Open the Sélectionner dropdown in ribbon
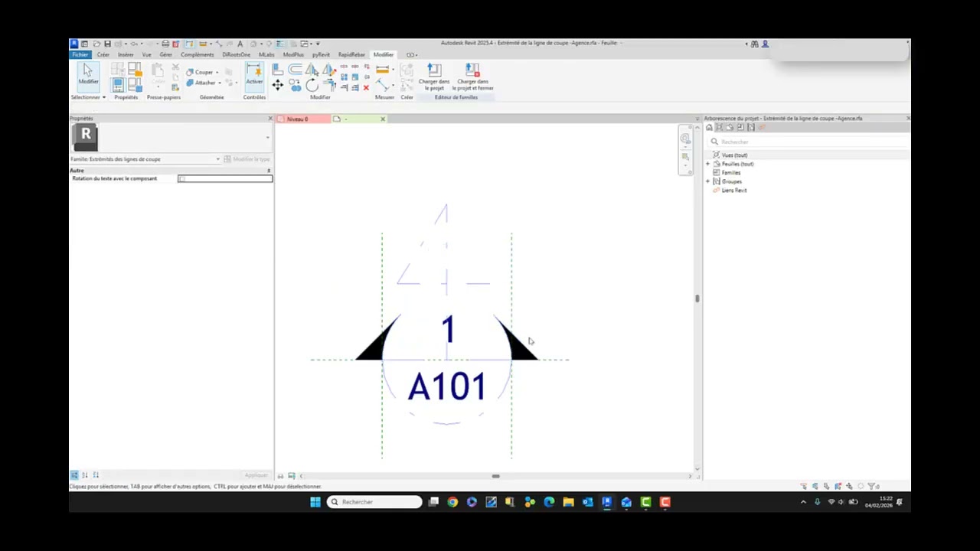Screen dimensions: 980x551 pos(88,97)
